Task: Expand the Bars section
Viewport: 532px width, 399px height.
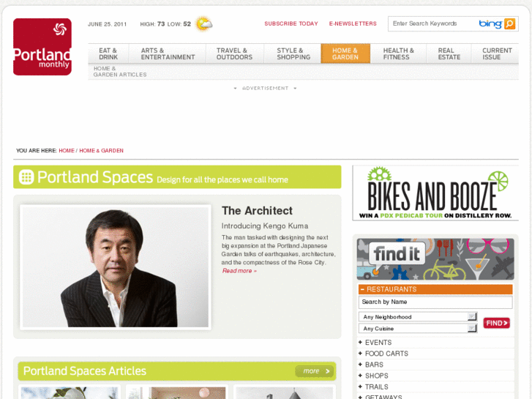Action: (x=370, y=365)
